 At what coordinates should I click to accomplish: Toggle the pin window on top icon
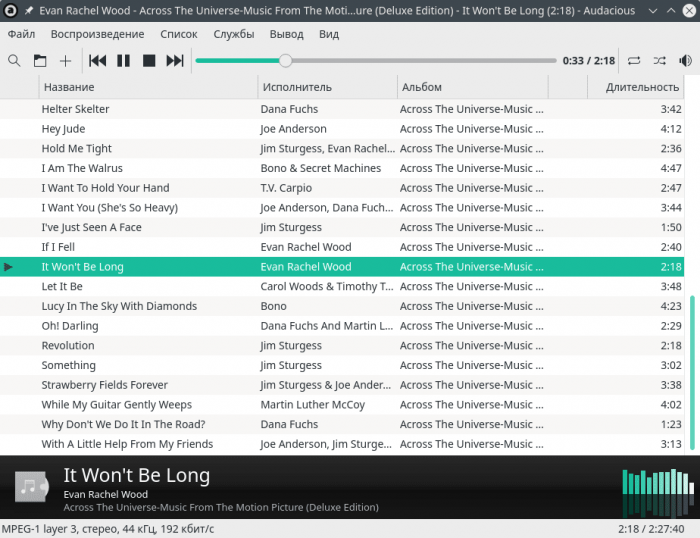pos(28,11)
